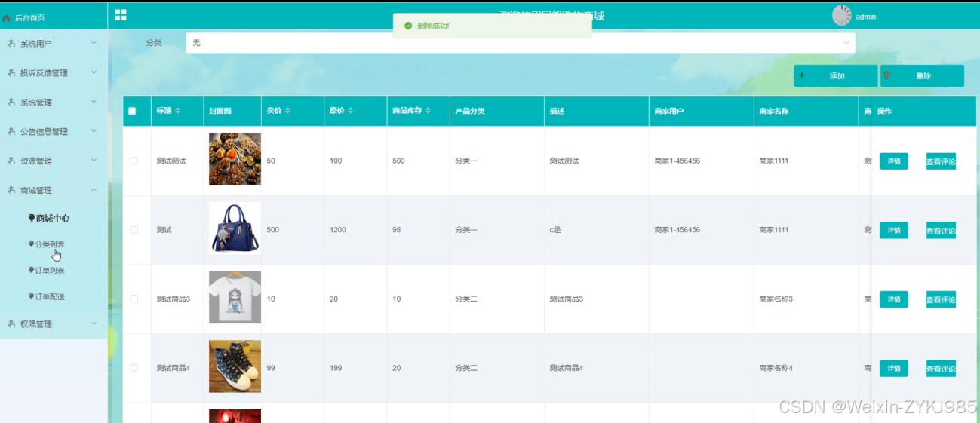Sort by 标题 using its sort arrows
The width and height of the screenshot is (980, 423).
[178, 111]
